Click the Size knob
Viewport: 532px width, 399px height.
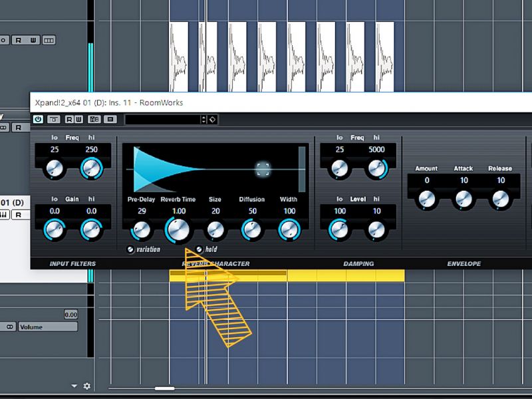tap(215, 229)
